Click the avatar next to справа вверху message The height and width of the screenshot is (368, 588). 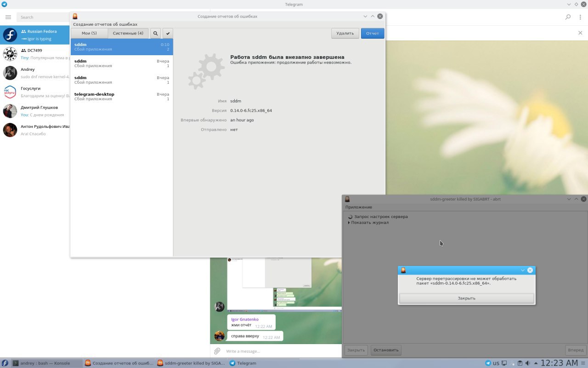point(220,336)
